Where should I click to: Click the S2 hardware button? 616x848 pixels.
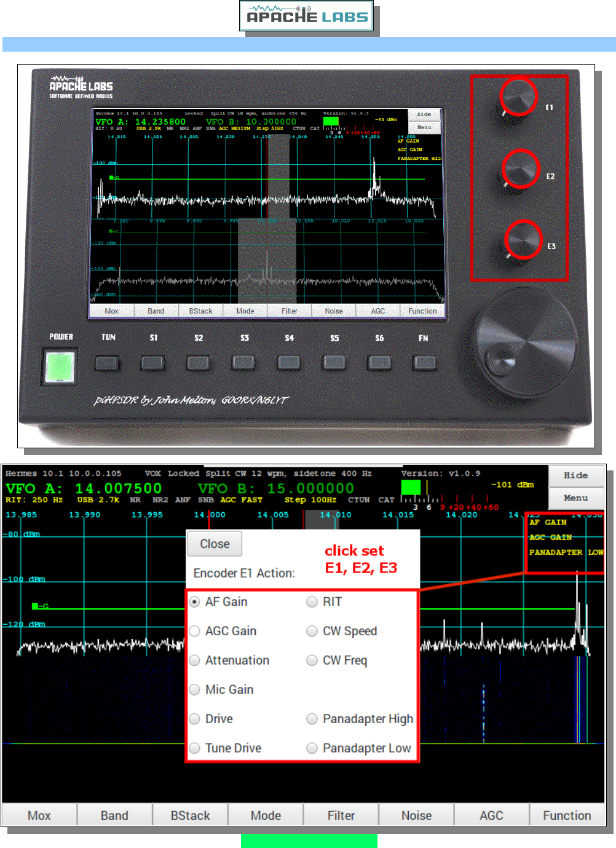198,363
